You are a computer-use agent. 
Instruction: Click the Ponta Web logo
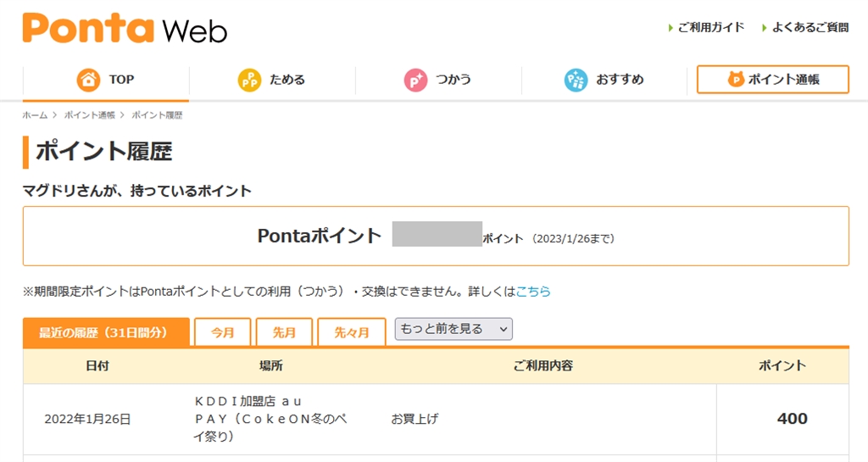[125, 28]
